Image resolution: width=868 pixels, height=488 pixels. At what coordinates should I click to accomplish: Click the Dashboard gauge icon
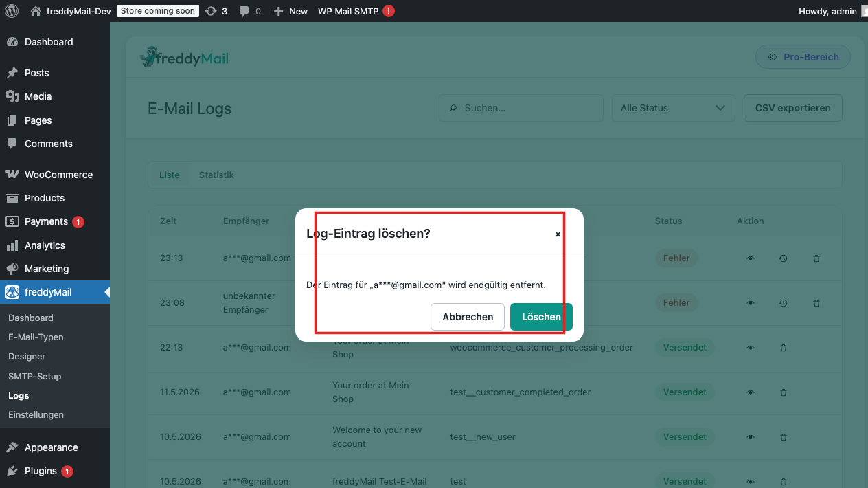[12, 42]
